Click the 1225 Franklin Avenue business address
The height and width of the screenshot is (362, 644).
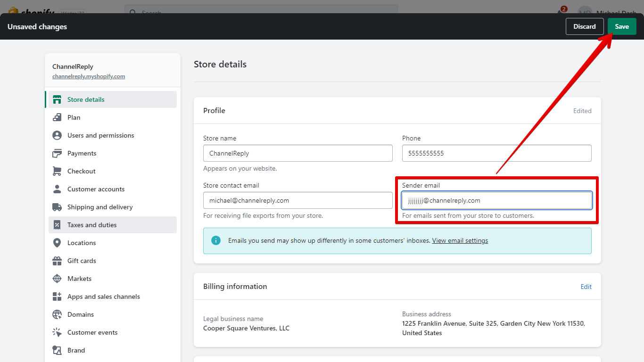(x=494, y=328)
